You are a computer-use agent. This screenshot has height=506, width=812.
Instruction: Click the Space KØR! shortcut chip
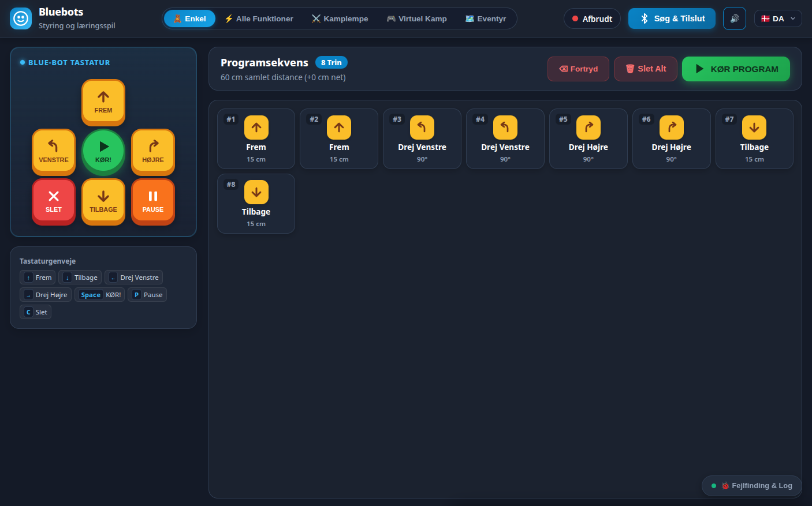click(99, 295)
